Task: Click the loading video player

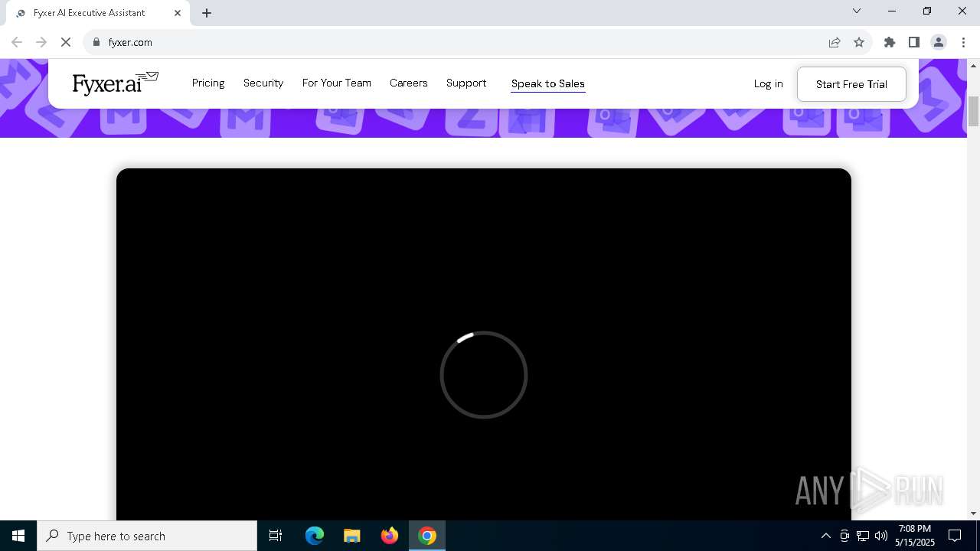Action: point(484,344)
